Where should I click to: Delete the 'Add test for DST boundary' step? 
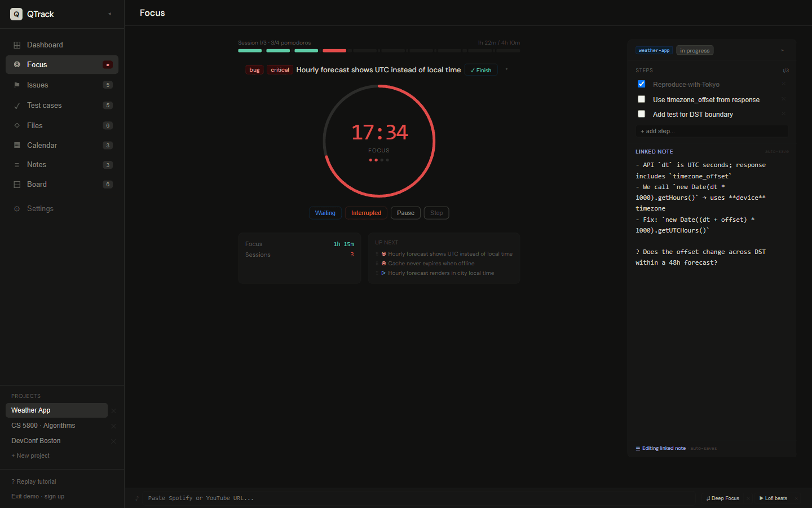[783, 114]
